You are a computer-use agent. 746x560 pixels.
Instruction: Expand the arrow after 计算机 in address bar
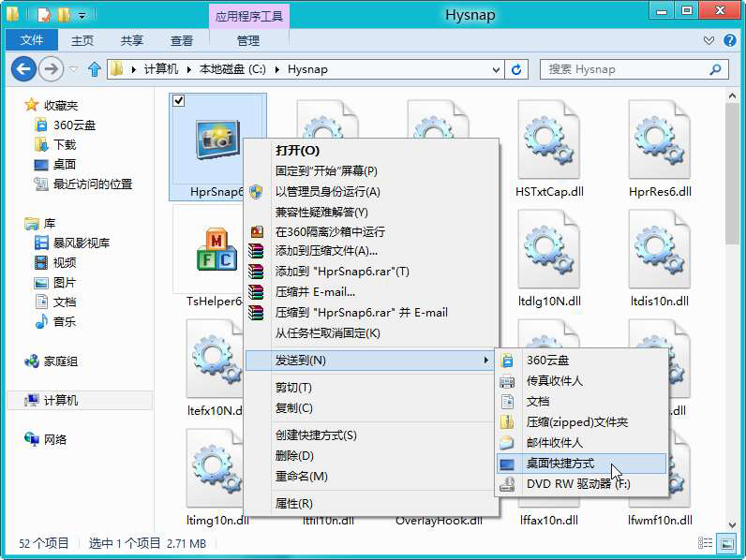(x=189, y=69)
